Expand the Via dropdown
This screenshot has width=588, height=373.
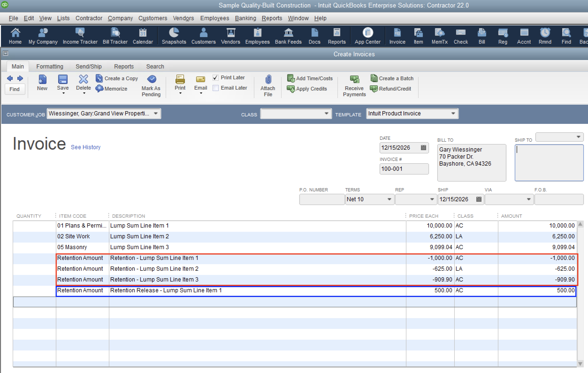point(529,199)
